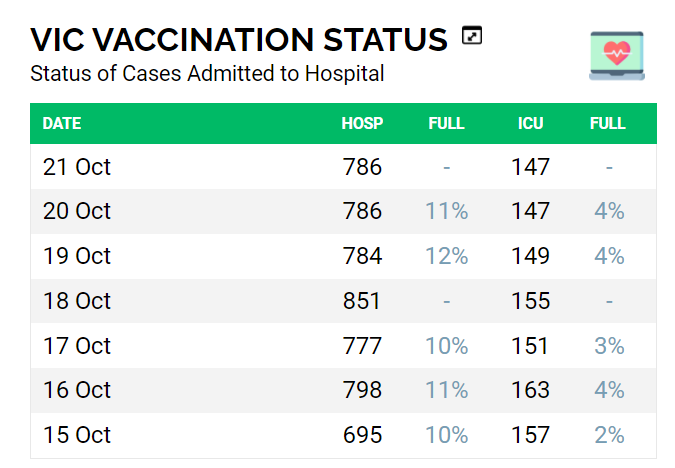Select the 20 Oct date cell
This screenshot has height=468, width=675.
click(x=77, y=211)
